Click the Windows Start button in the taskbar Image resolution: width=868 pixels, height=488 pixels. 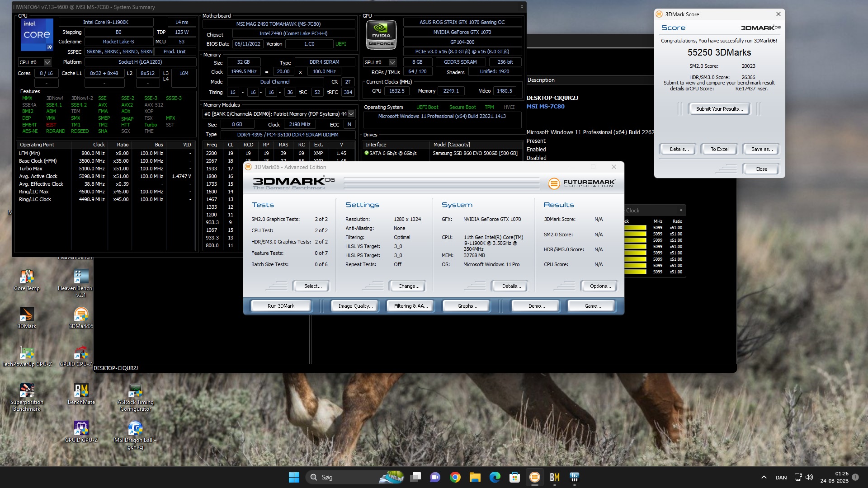coord(294,477)
